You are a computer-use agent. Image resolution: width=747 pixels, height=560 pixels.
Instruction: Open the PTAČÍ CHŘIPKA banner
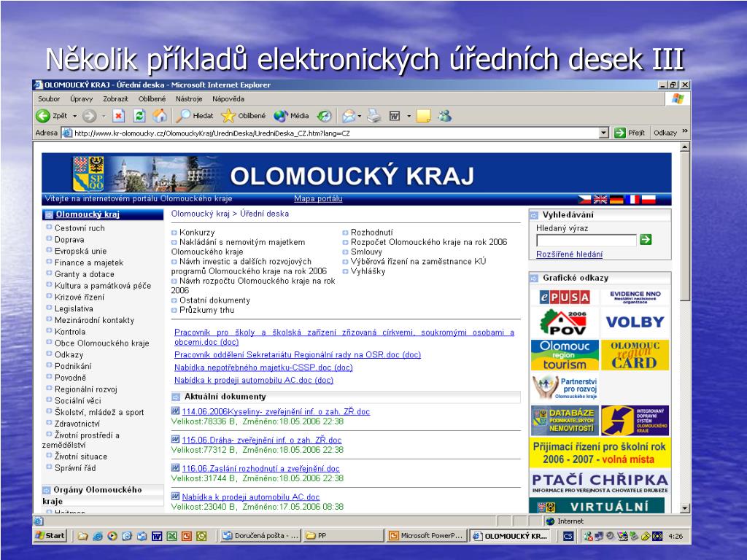[x=600, y=483]
